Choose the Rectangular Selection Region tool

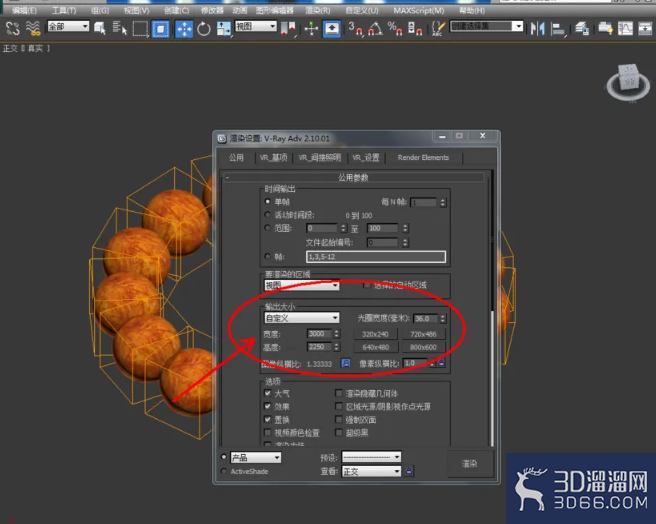(140, 28)
